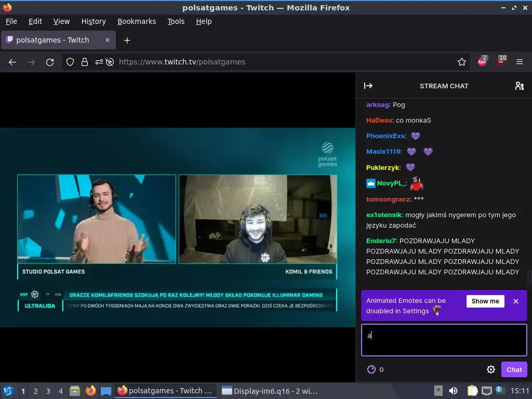The height and width of the screenshot is (399, 532).
Task: Collapse the stream chat panel
Action: 368,86
